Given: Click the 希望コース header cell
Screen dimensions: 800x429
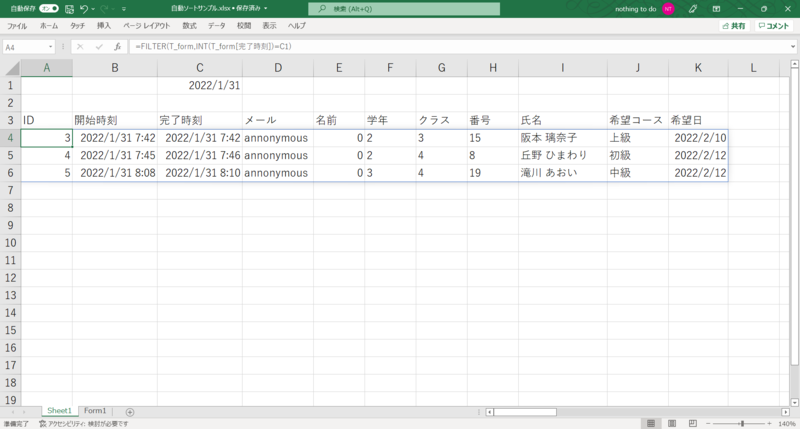Looking at the screenshot, I should [638, 120].
